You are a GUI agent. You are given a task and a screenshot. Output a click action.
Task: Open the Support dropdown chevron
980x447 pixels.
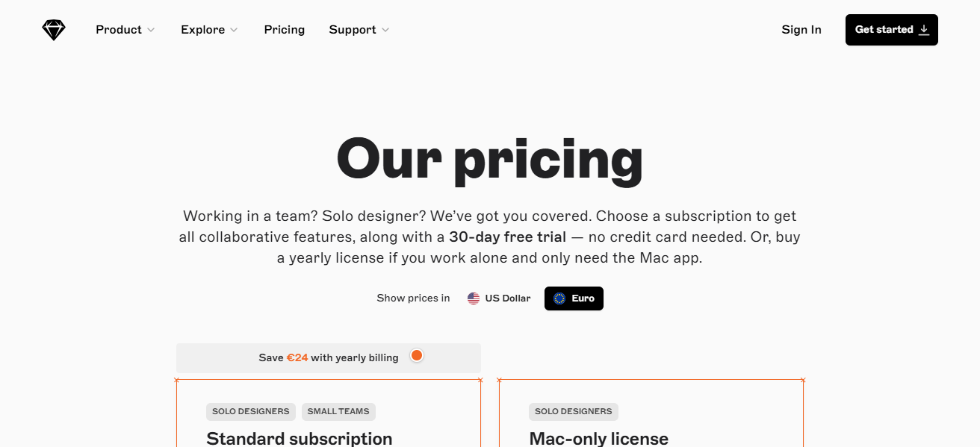point(385,30)
